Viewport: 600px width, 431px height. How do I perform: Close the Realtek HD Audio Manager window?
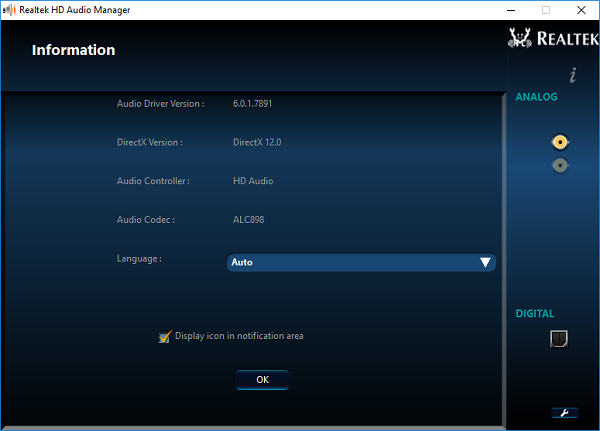coord(581,10)
